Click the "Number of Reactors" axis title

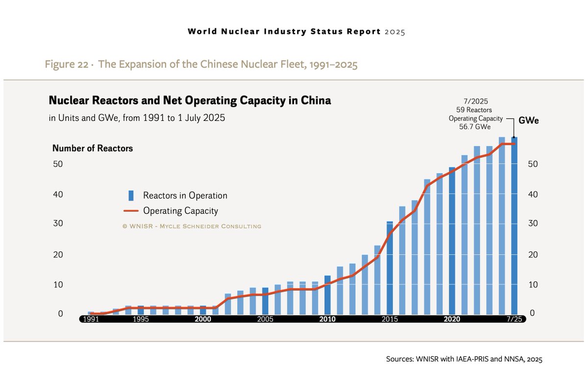coord(93,148)
